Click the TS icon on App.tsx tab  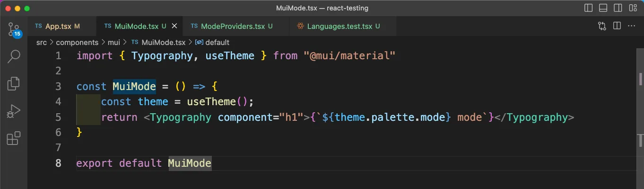tap(38, 26)
